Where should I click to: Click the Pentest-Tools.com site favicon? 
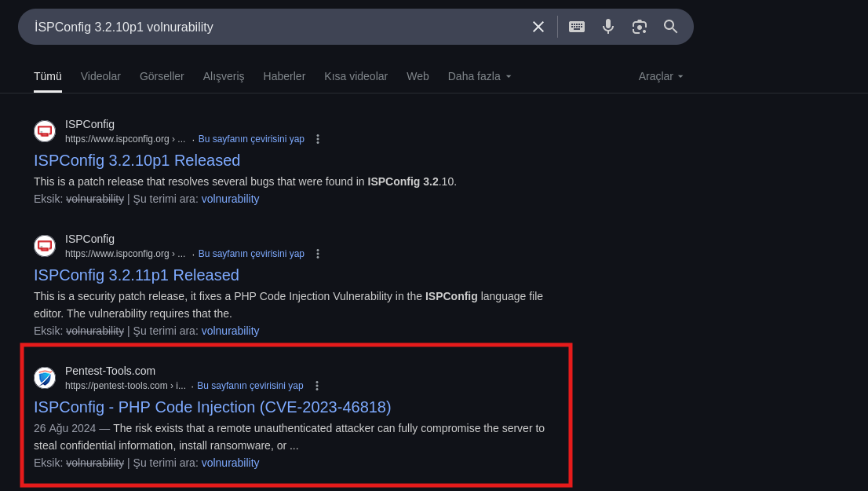coord(45,378)
